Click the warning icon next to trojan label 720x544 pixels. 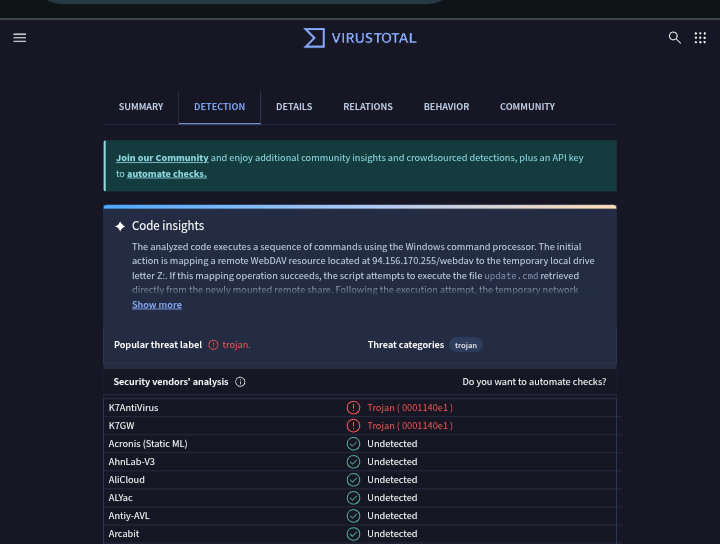213,345
